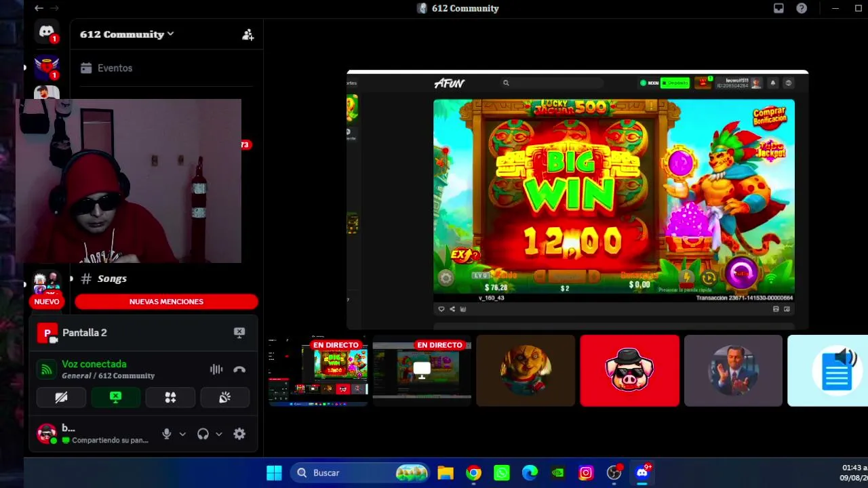Open Discord help question mark

802,8
